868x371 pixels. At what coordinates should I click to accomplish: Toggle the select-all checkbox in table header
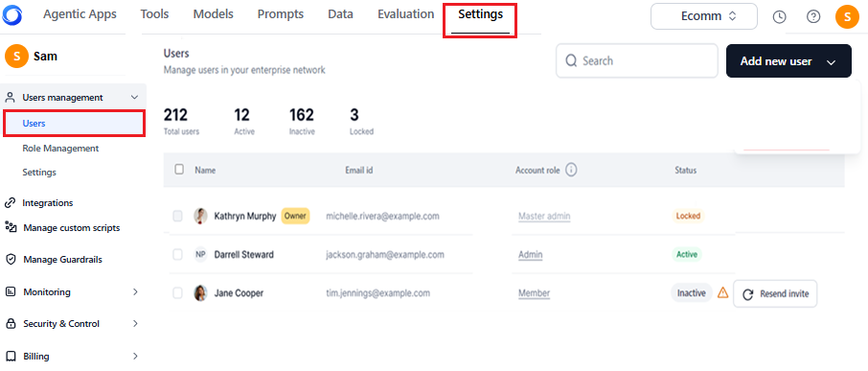click(179, 170)
